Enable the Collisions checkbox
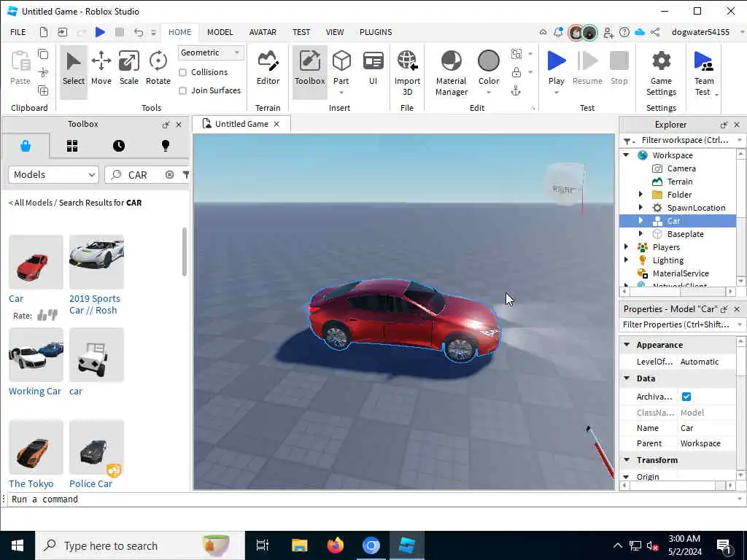Image resolution: width=747 pixels, height=560 pixels. (x=182, y=72)
